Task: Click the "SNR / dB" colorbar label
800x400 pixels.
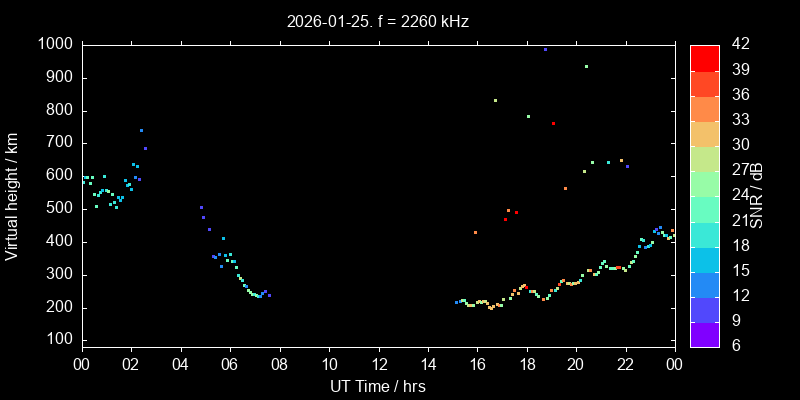Action: point(757,195)
